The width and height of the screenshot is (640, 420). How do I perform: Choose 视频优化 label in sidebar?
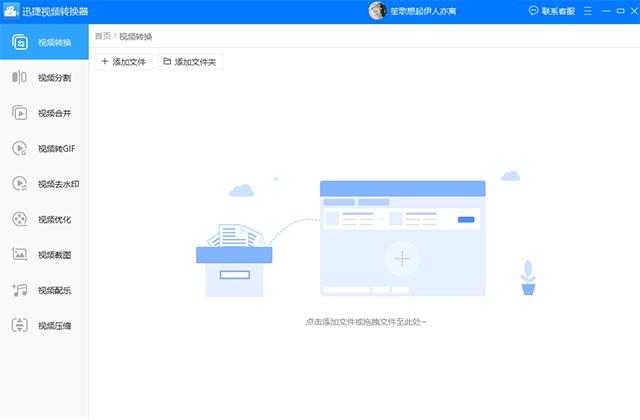(x=54, y=220)
